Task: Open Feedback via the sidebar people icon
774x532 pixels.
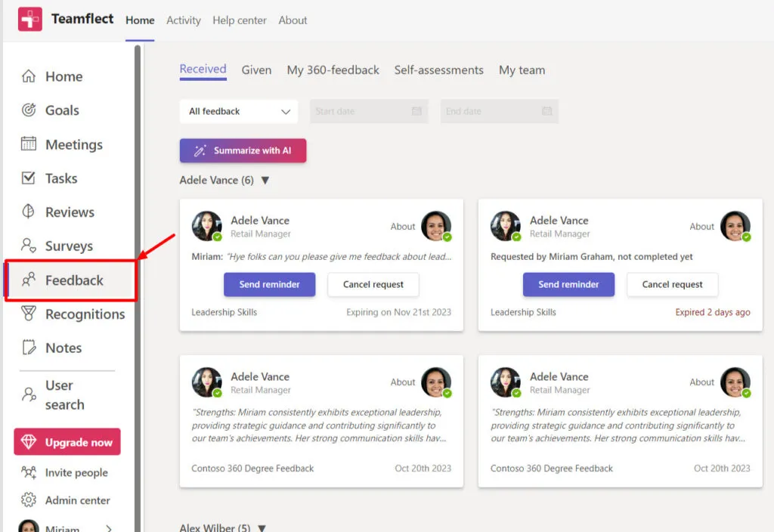Action: click(x=29, y=280)
